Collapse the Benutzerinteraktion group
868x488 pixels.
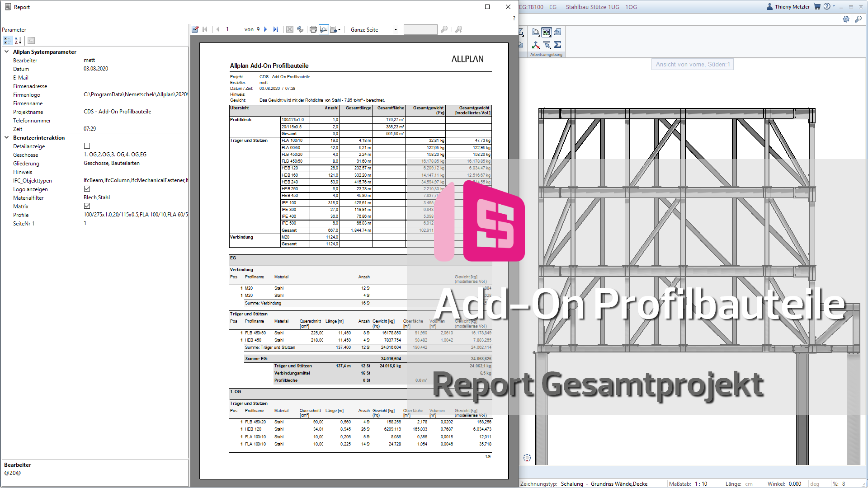(7, 138)
